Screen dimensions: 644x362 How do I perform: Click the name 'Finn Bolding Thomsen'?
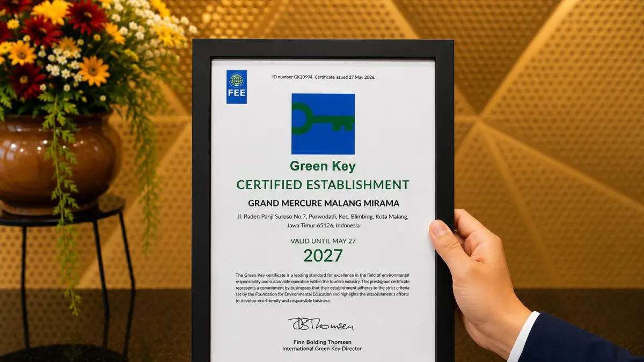322,342
